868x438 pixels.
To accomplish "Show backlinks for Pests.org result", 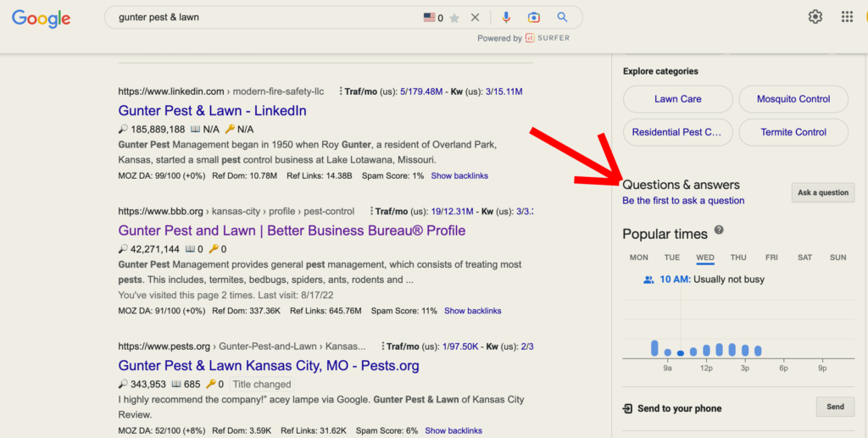I will tap(453, 430).
